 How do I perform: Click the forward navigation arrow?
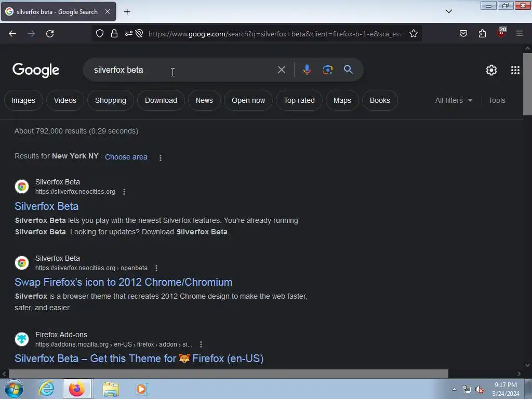click(x=31, y=34)
